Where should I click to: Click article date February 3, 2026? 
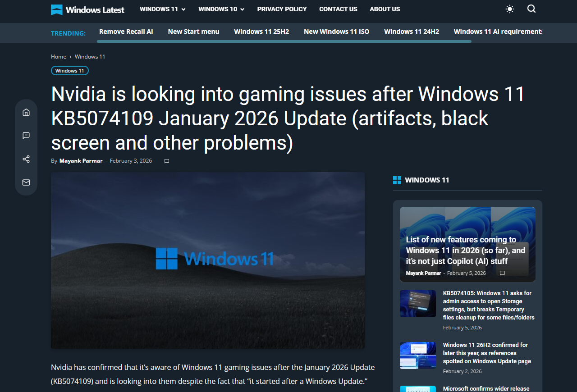coord(131,161)
